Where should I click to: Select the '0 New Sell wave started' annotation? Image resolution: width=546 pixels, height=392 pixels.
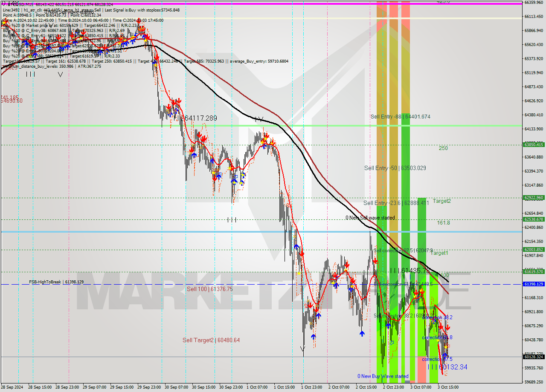click(370, 218)
